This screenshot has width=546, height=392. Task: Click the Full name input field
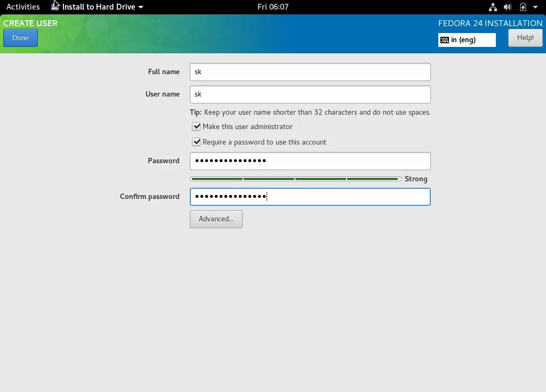[310, 72]
